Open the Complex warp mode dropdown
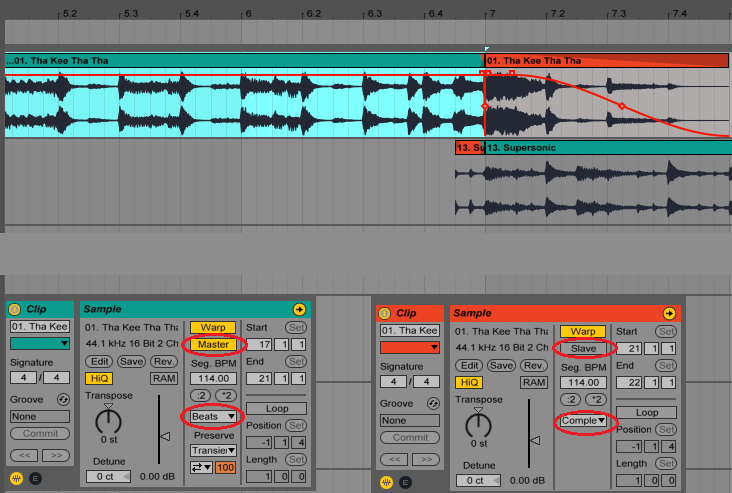This screenshot has width=732, height=493. (x=583, y=421)
